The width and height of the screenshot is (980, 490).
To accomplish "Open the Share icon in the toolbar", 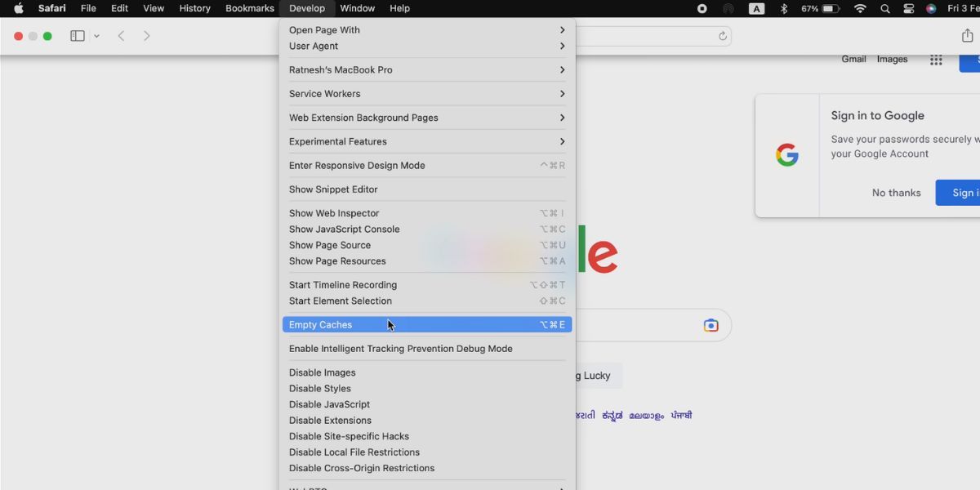I will click(x=968, y=36).
